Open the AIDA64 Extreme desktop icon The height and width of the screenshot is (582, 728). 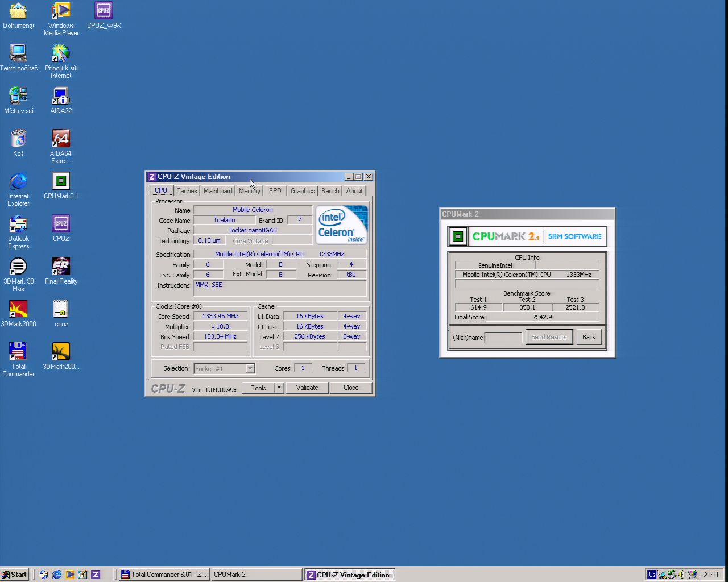[x=60, y=139]
